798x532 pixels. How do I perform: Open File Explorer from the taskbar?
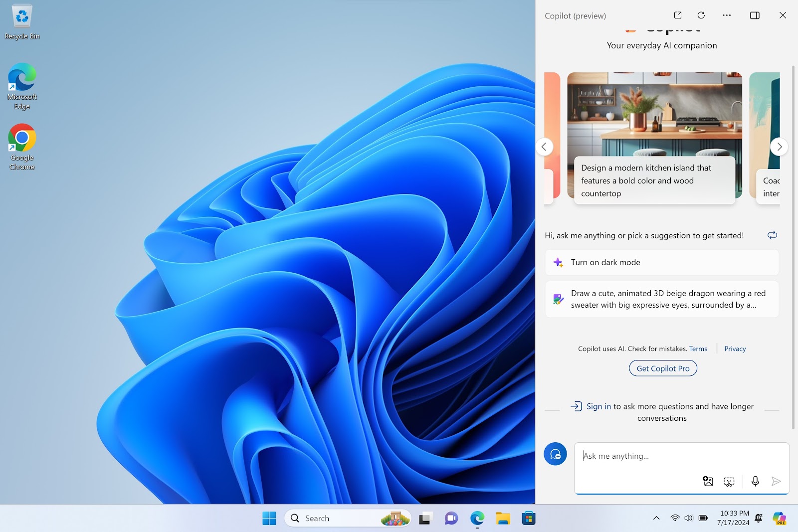click(x=503, y=519)
